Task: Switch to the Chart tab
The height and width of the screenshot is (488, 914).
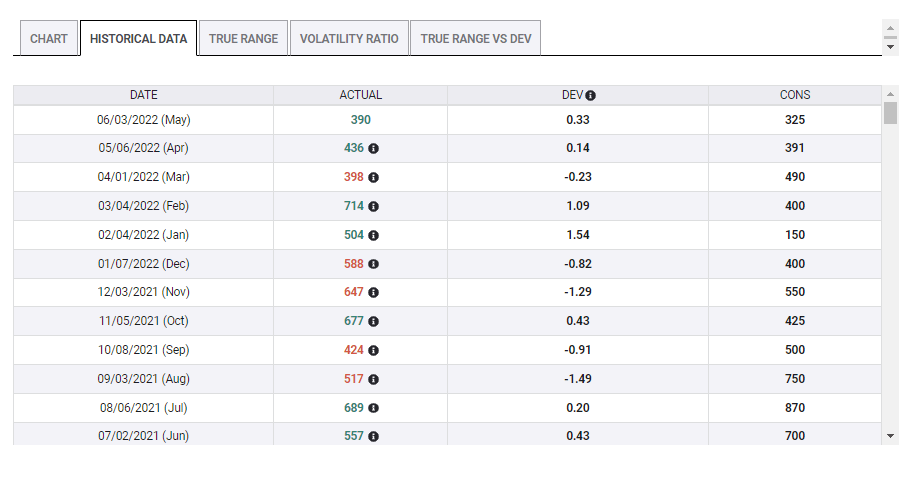Action: (49, 39)
